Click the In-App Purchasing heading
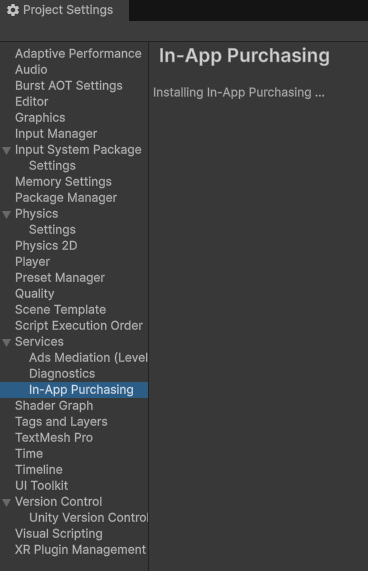This screenshot has height=571, width=368. pyautogui.click(x=244, y=56)
